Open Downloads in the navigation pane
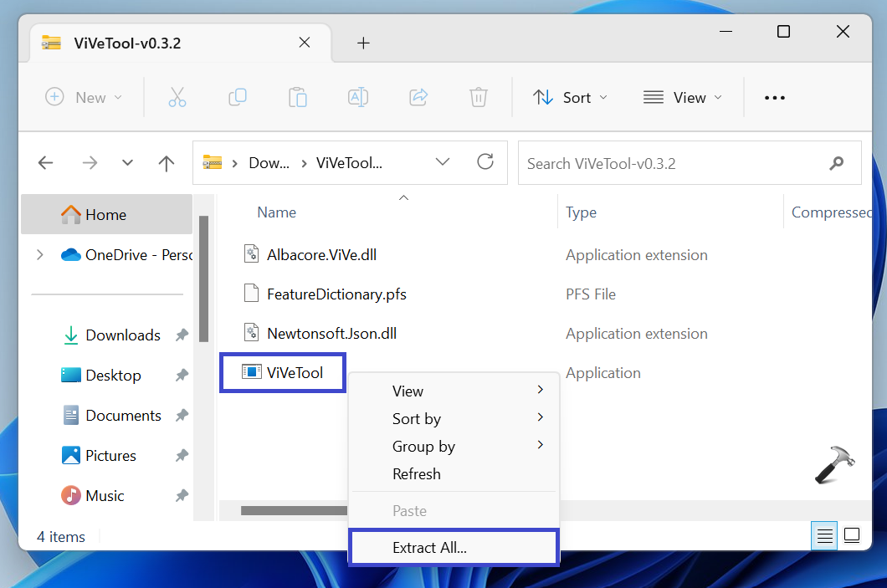Image resolution: width=887 pixels, height=588 pixels. coord(122,335)
